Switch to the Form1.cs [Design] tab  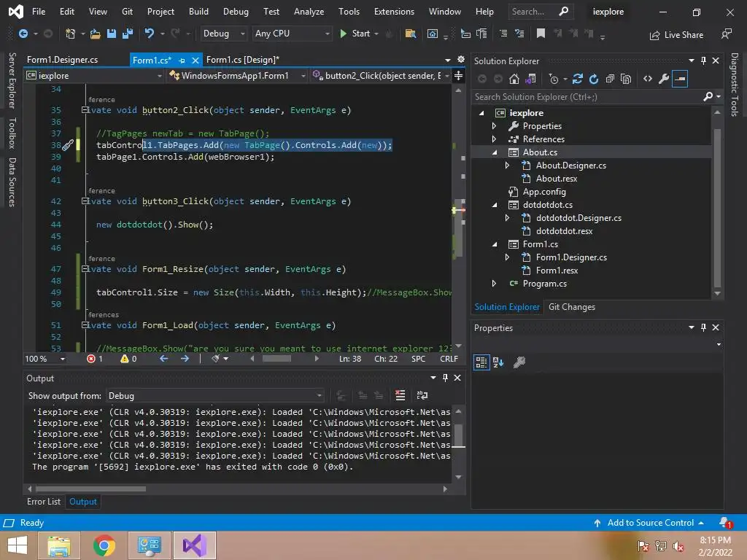242,60
